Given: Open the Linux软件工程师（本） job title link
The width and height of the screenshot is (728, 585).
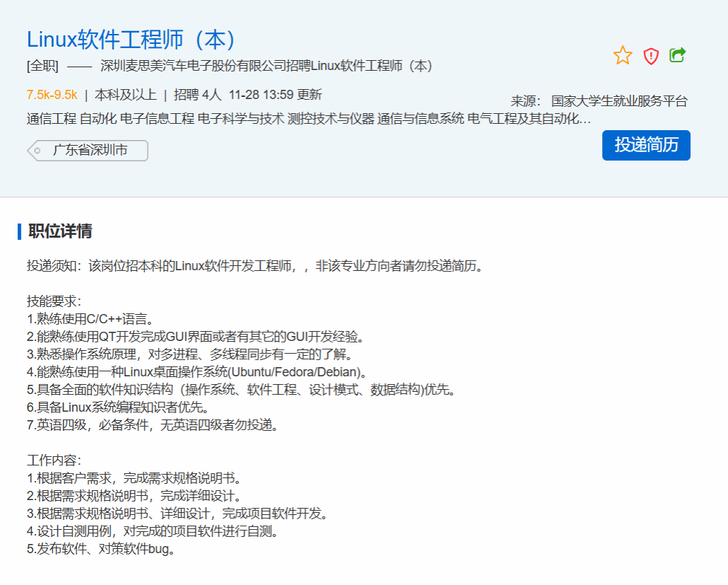Looking at the screenshot, I should [x=131, y=40].
